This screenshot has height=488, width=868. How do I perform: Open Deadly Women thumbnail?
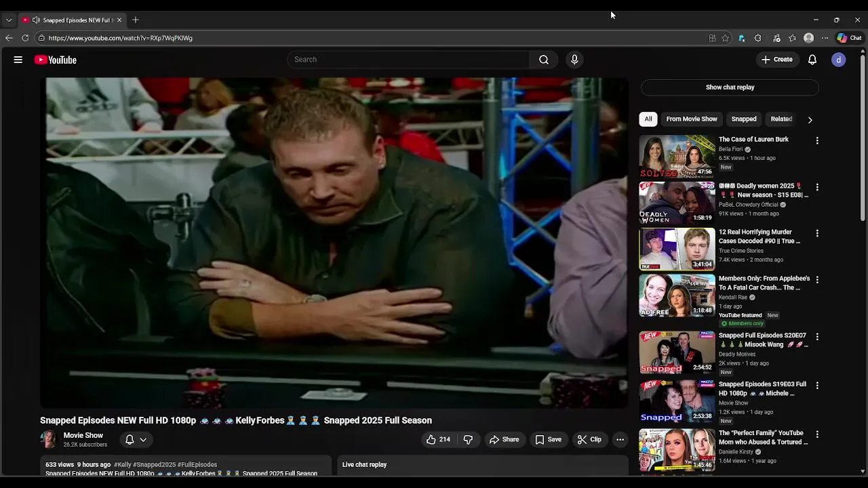[x=677, y=203]
